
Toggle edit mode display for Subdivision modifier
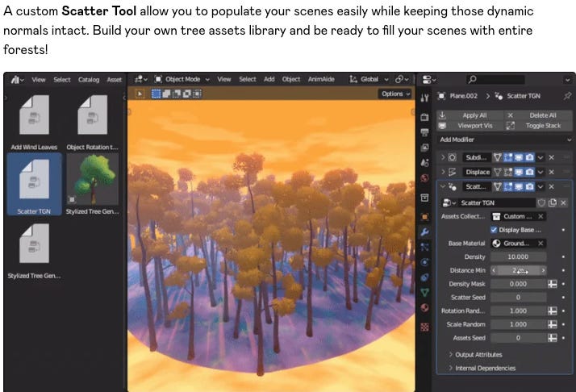click(x=508, y=157)
